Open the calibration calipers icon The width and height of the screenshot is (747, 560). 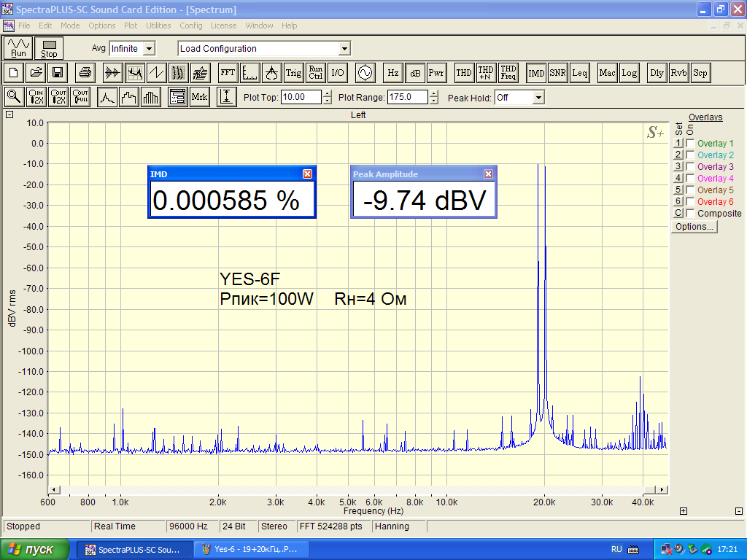[x=271, y=73]
